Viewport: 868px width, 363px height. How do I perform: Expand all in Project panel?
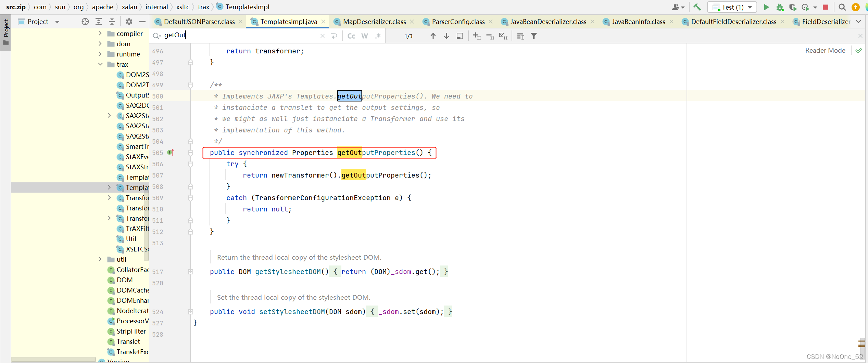pyautogui.click(x=99, y=22)
